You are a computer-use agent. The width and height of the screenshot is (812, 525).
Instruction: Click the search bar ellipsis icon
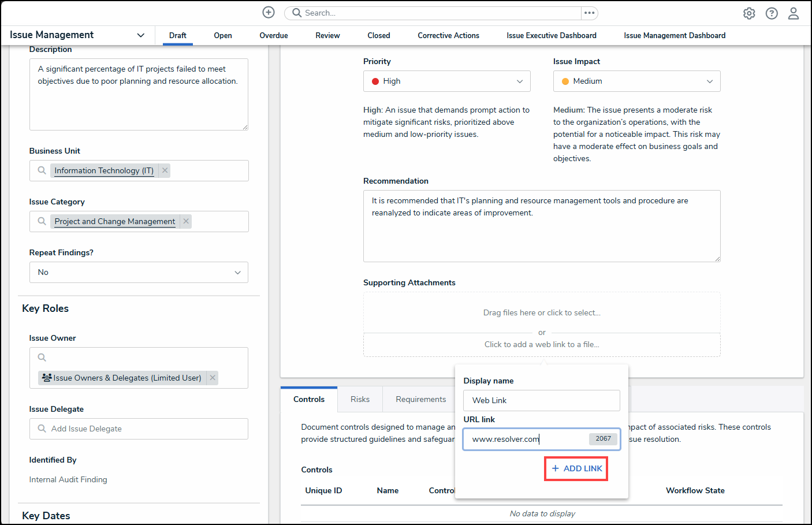click(589, 13)
